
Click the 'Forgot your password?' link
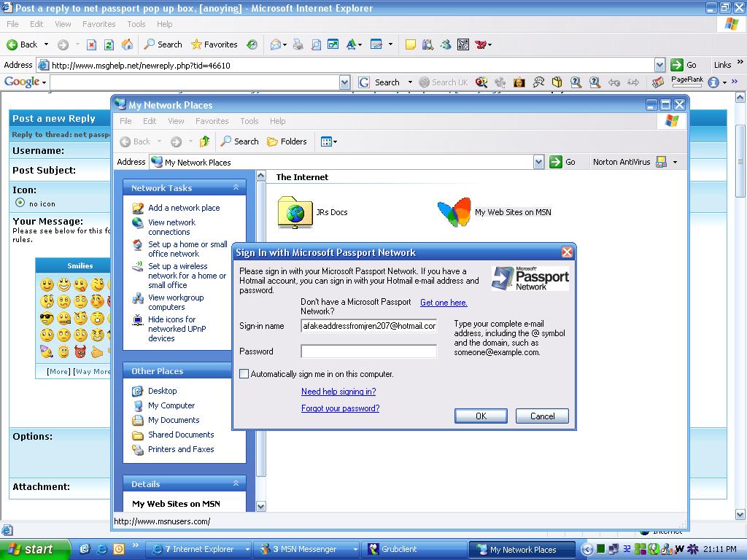pos(340,408)
